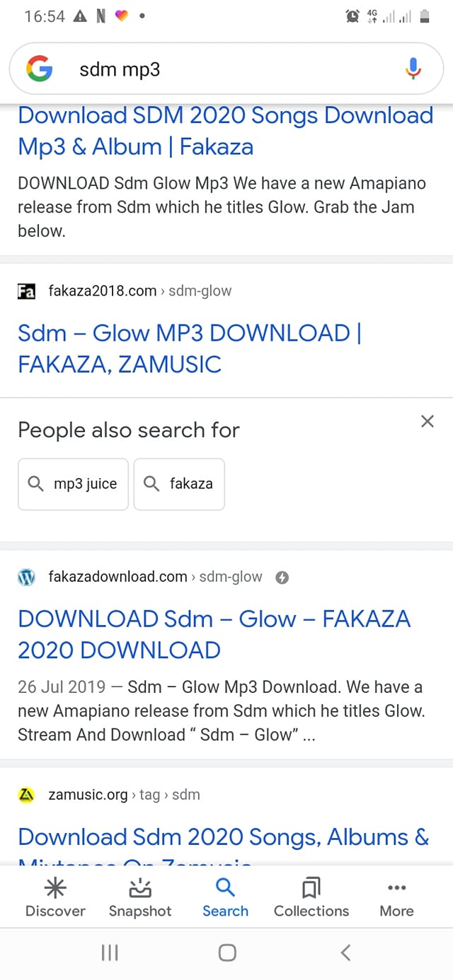
Task: Tap the AMP lightning icon
Action: (281, 577)
